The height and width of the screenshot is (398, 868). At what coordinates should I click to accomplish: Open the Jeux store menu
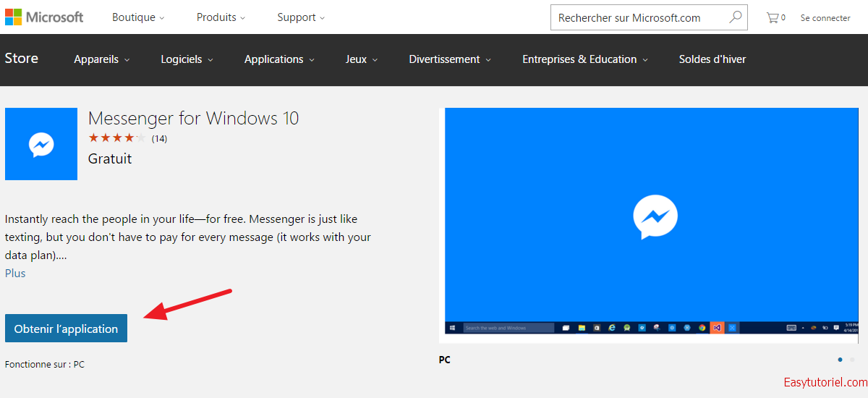pyautogui.click(x=362, y=59)
